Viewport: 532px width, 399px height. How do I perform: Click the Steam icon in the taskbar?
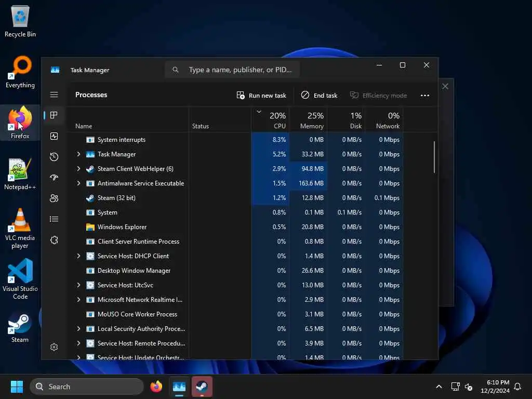coord(202,387)
